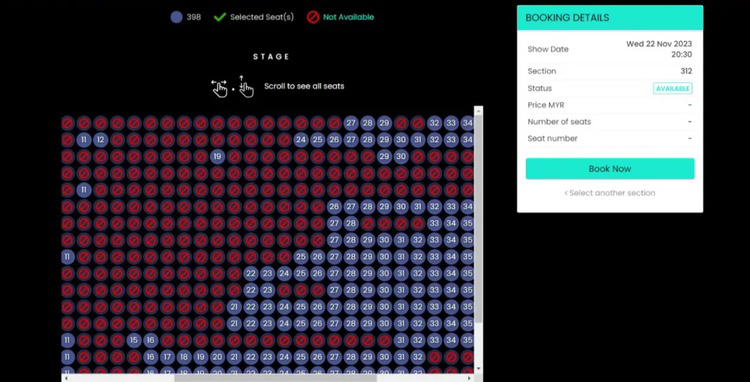Image resolution: width=750 pixels, height=382 pixels.
Task: Click the BOOKING DETAILS header
Action: [567, 18]
